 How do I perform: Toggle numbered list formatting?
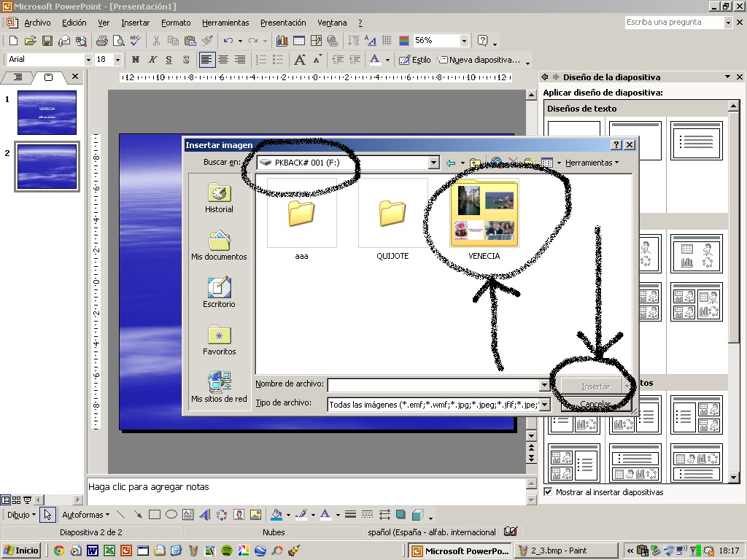(x=261, y=60)
